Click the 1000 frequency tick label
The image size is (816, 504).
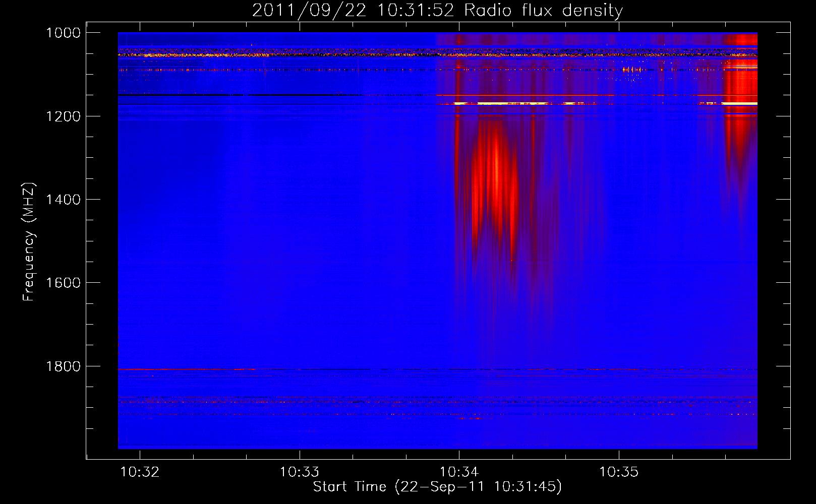(63, 33)
